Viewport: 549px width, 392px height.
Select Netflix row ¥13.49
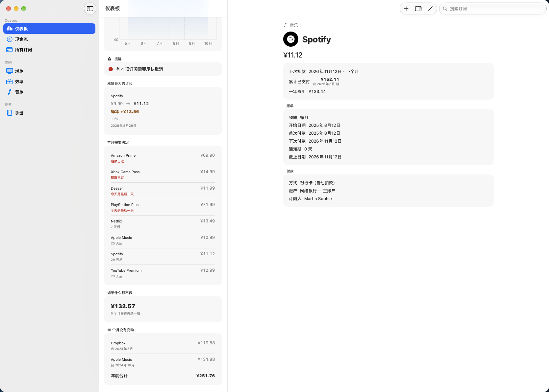pyautogui.click(x=163, y=224)
